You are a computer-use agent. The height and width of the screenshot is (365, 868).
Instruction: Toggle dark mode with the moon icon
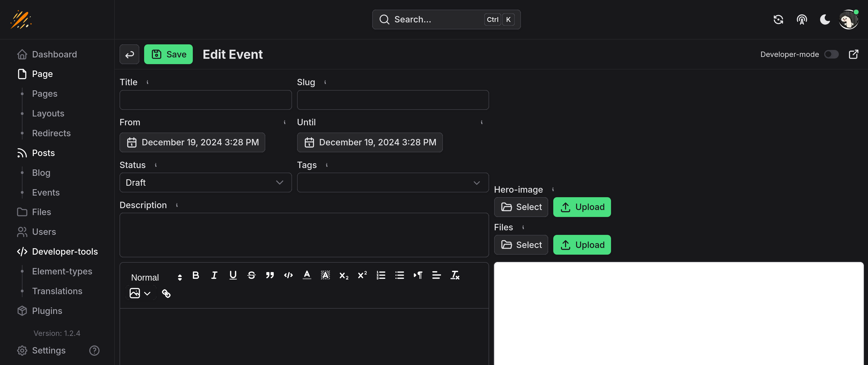(824, 20)
